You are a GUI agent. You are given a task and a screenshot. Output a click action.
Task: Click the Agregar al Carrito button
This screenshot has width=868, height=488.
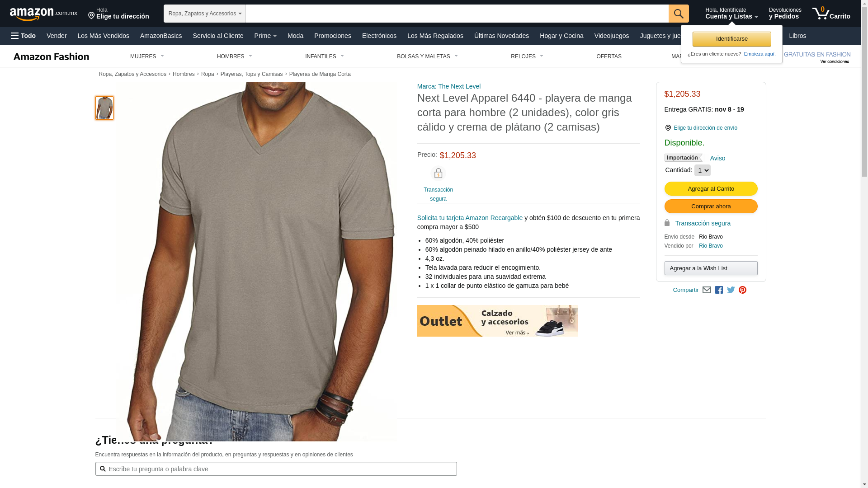[x=711, y=188]
